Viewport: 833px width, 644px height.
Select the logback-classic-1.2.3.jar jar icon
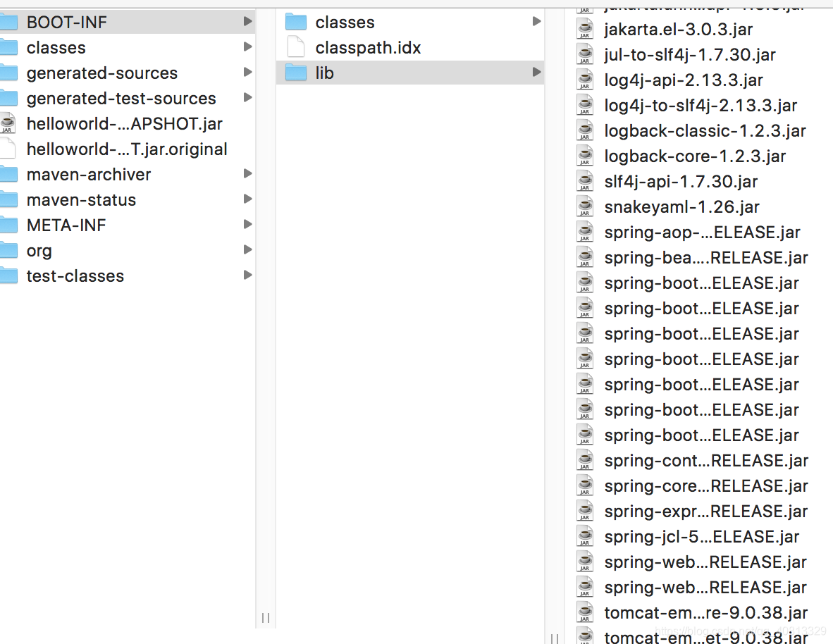pyautogui.click(x=585, y=131)
